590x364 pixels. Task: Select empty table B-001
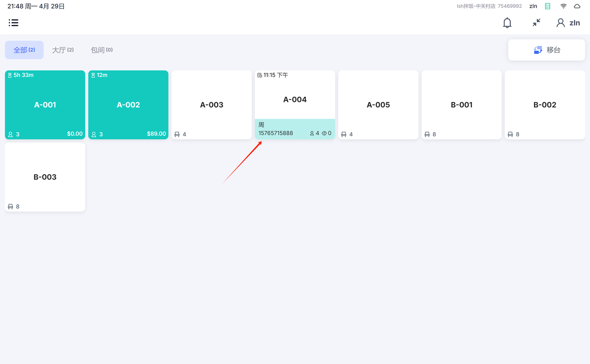point(462,105)
